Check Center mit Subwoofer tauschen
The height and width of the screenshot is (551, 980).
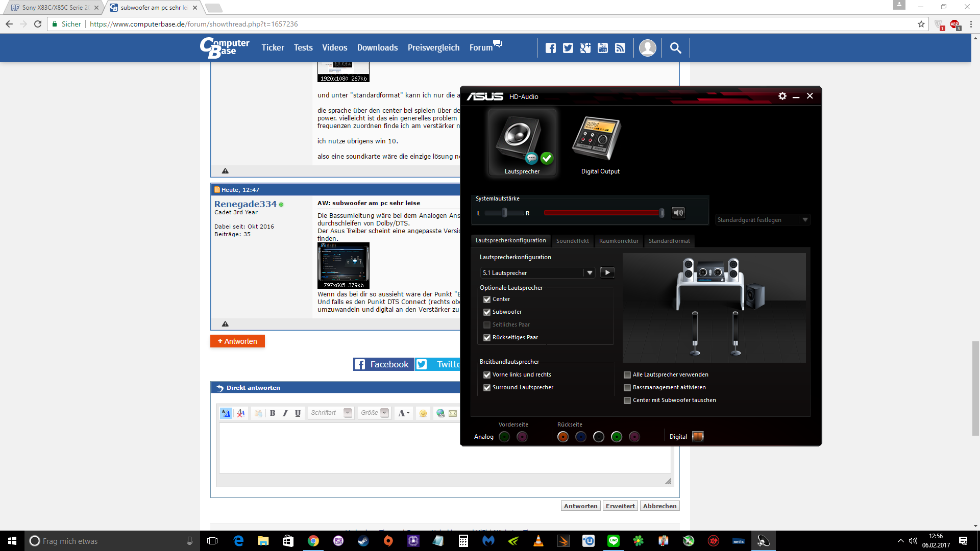tap(627, 400)
